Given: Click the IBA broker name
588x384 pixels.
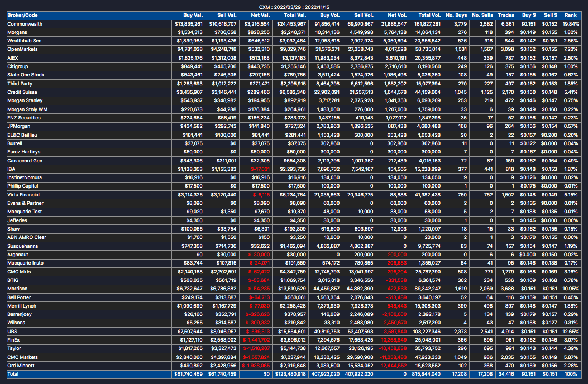Looking at the screenshot, I should click(x=11, y=169).
